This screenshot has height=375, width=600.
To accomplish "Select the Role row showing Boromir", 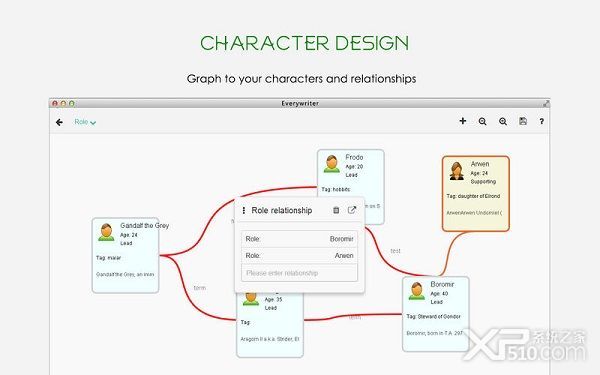I will click(299, 239).
